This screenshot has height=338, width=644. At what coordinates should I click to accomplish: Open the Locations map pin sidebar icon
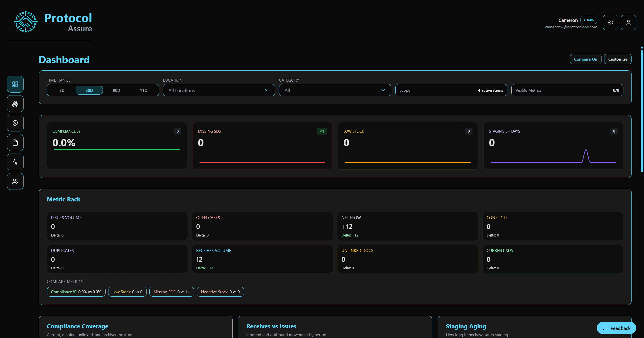[15, 123]
